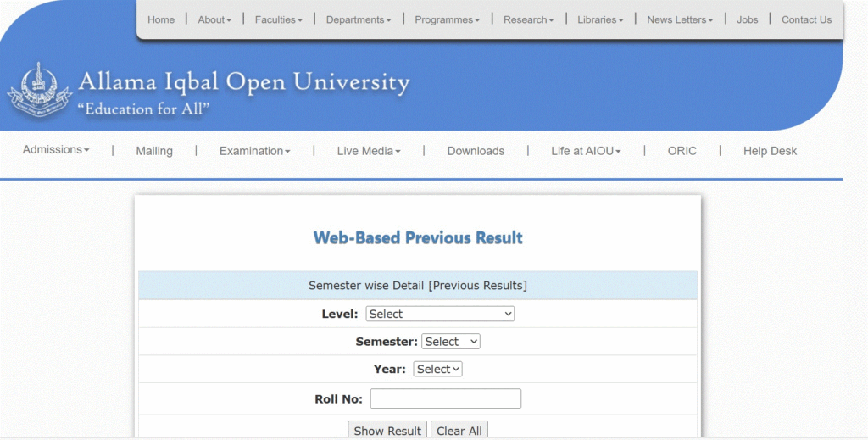Click Semester wise Detail header text
868x440 pixels.
pos(418,286)
